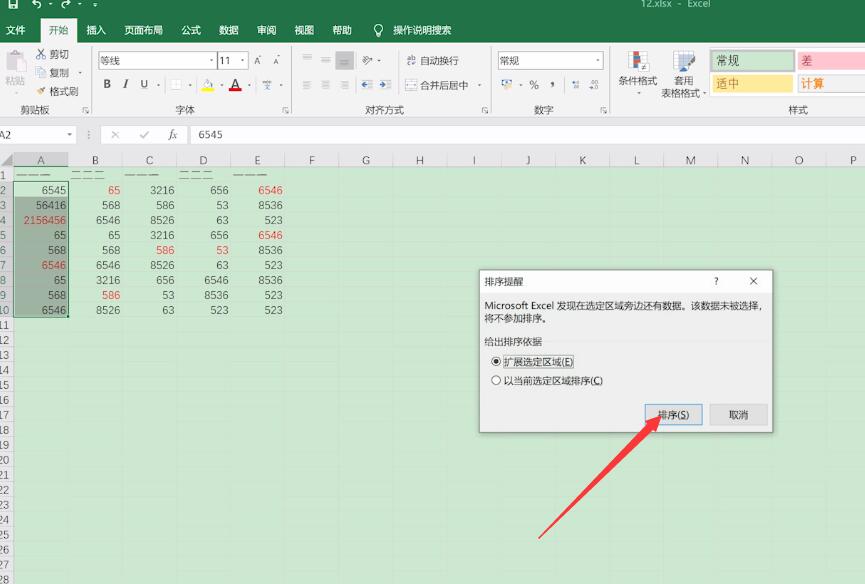Click the formula bar showing 6545

pyautogui.click(x=527, y=135)
